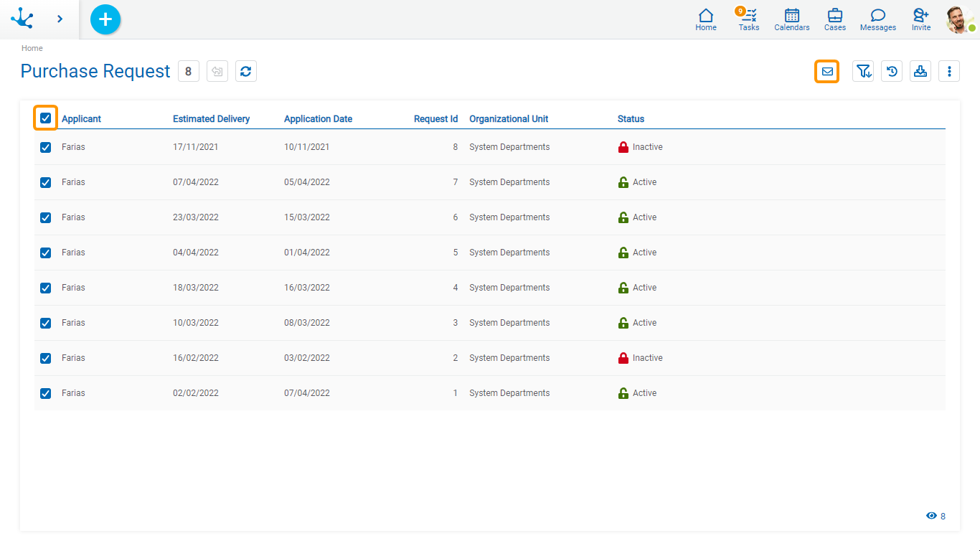Uncheck the row with Request Id 8
Screen dimensions: 980x551
click(46, 147)
